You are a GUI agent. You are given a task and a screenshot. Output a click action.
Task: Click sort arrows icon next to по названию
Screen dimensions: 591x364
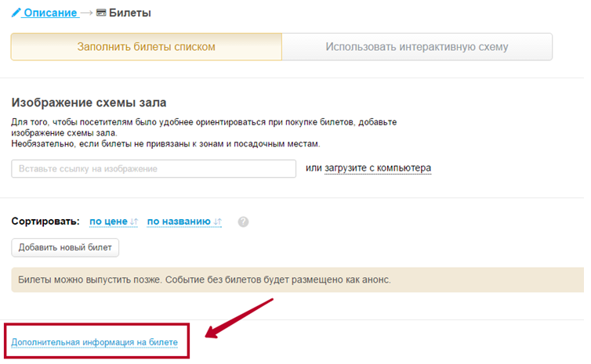(217, 222)
